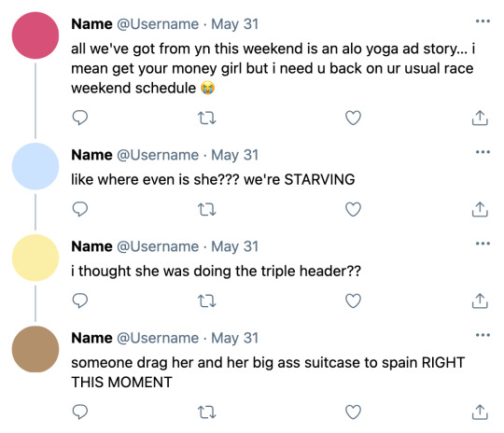The image size is (504, 433).
Task: Retweet the "we're STARVING" tweet
Action: click(x=206, y=210)
